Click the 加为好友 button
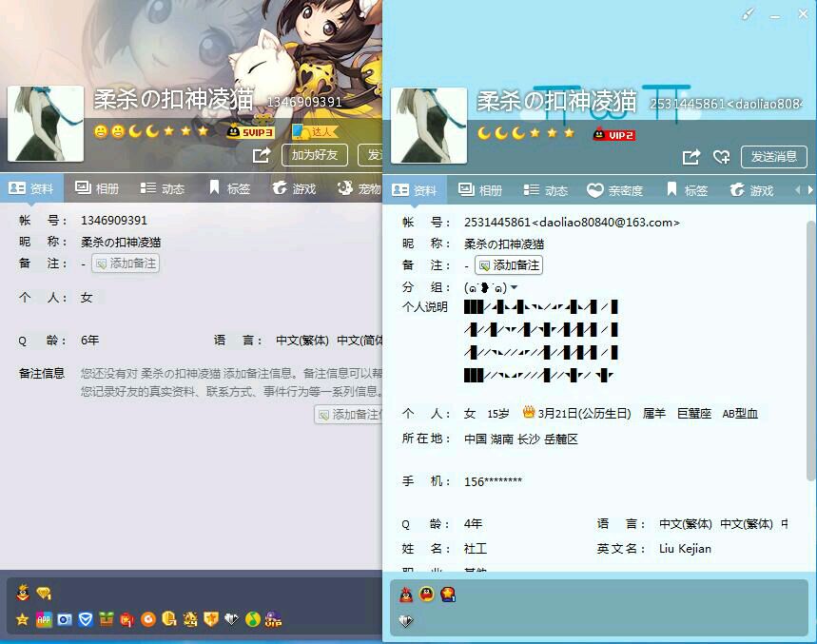The height and width of the screenshot is (644, 817). (x=314, y=155)
